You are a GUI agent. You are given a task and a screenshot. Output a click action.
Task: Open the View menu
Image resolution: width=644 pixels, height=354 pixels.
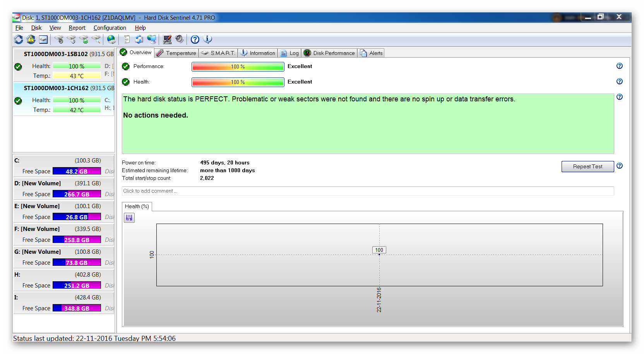tap(55, 28)
